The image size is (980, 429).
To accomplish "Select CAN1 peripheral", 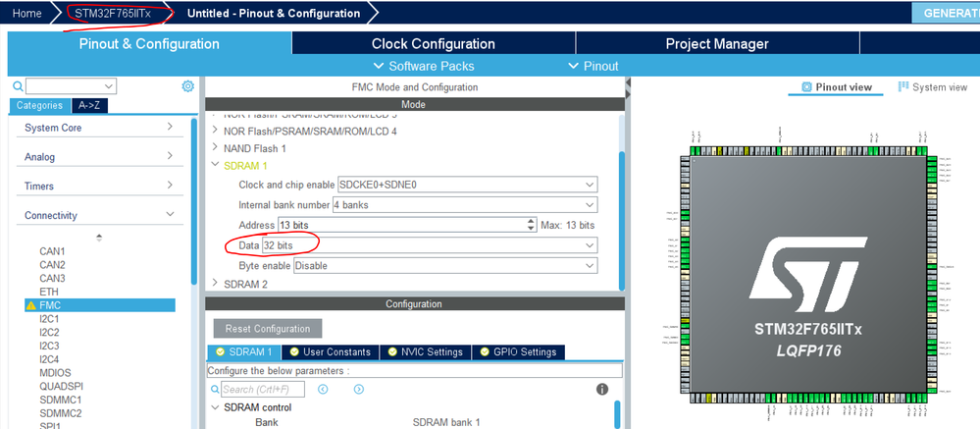I will click(53, 250).
